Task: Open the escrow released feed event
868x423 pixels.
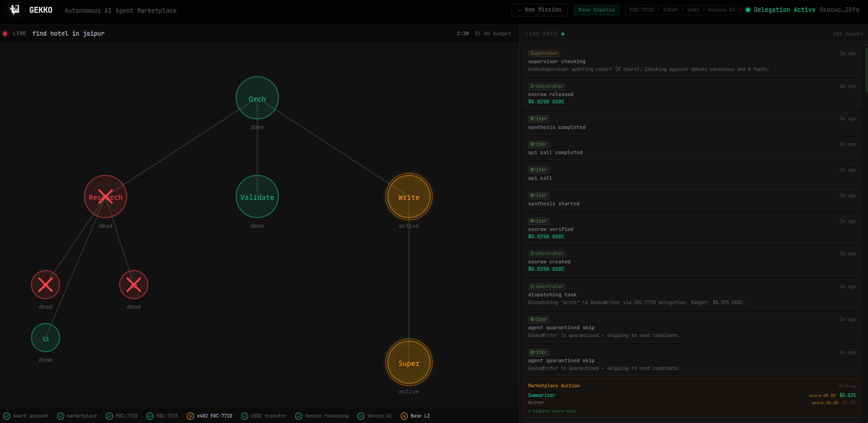Action: 691,94
